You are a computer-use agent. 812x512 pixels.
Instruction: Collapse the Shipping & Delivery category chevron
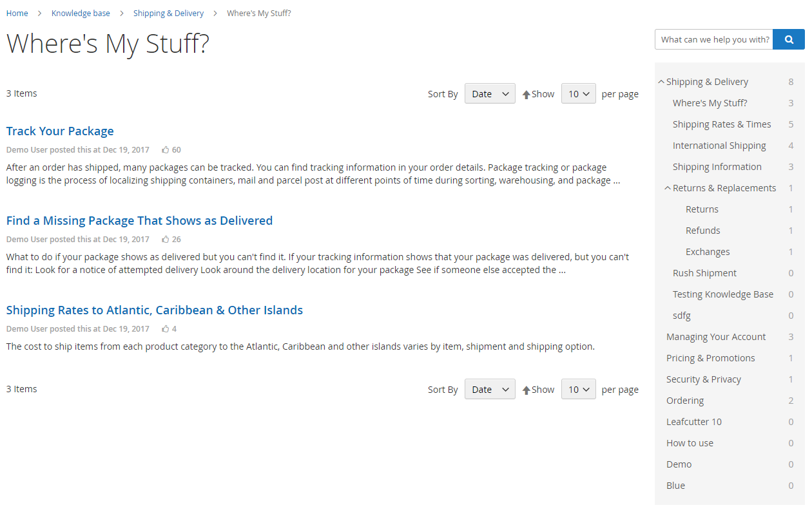[x=661, y=82]
